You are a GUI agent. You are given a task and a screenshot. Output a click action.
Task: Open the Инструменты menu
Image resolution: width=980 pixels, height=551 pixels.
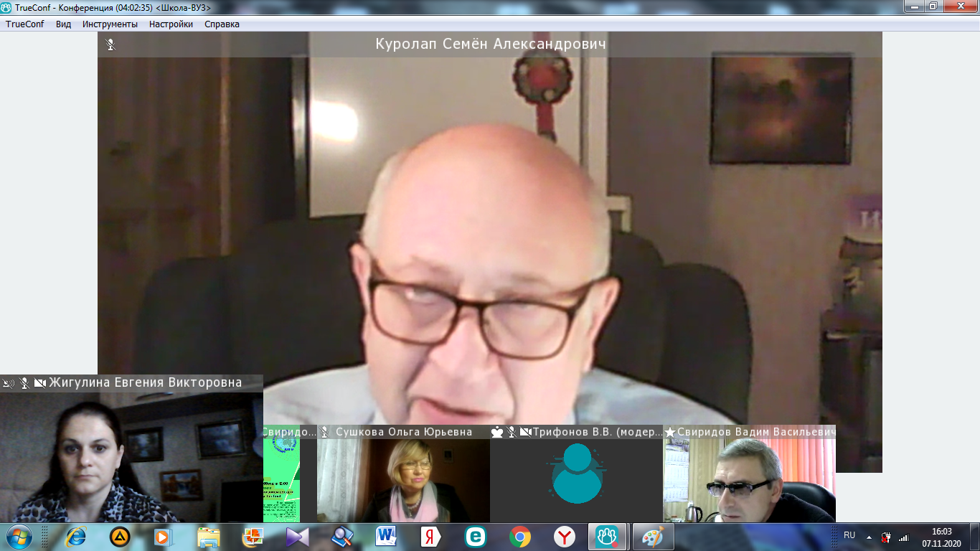[110, 24]
